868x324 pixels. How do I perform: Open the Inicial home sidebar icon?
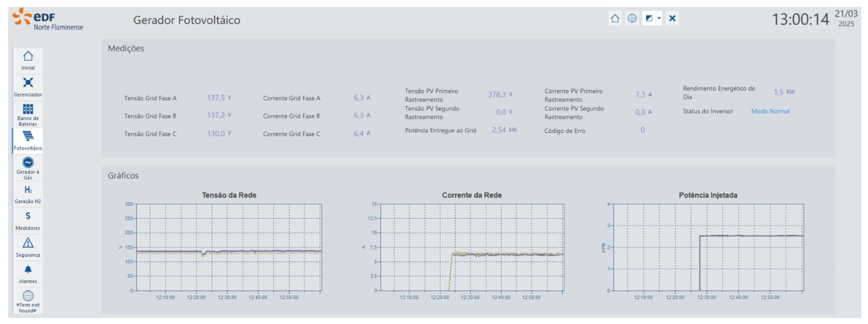tap(28, 60)
